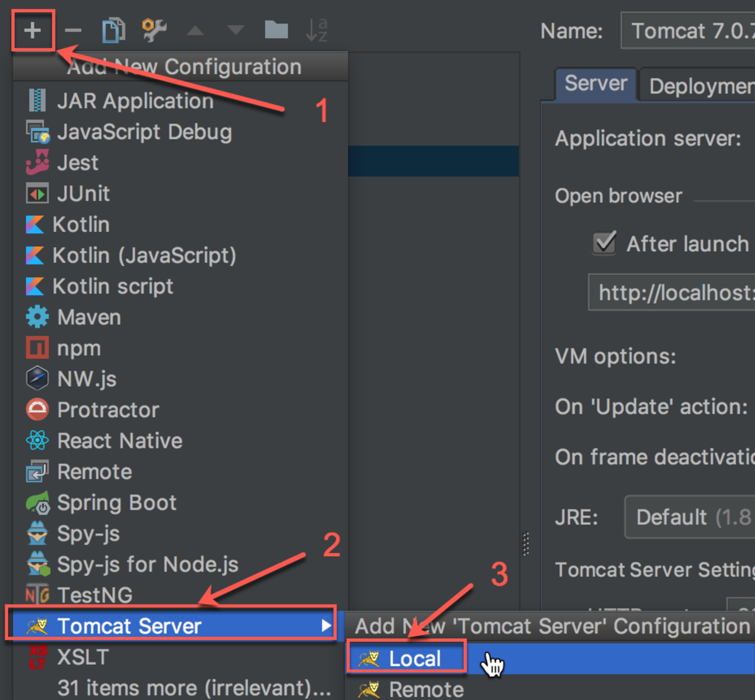This screenshot has width=755, height=700.
Task: Pick JUnit configuration type
Action: (181, 194)
